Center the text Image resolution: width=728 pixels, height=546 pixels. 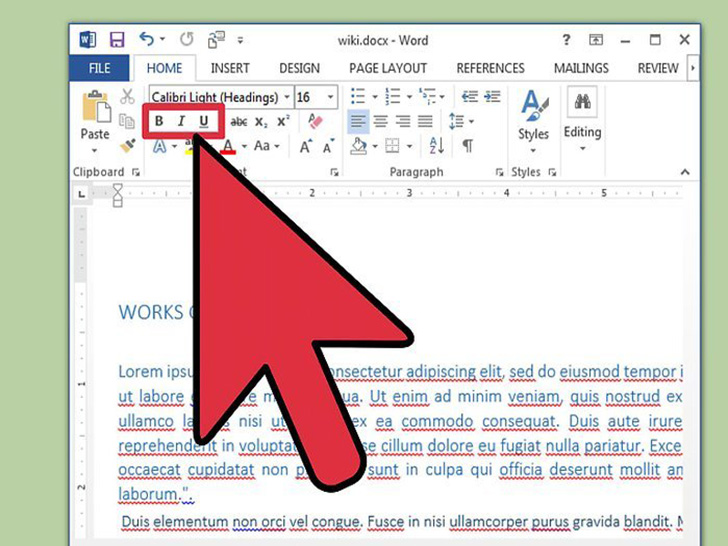coord(381,121)
